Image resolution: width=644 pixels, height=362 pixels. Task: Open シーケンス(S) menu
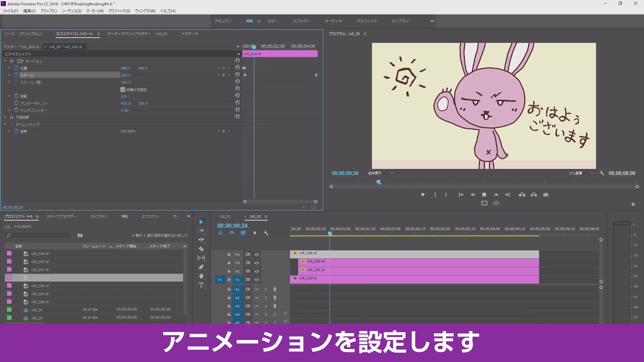(x=71, y=11)
